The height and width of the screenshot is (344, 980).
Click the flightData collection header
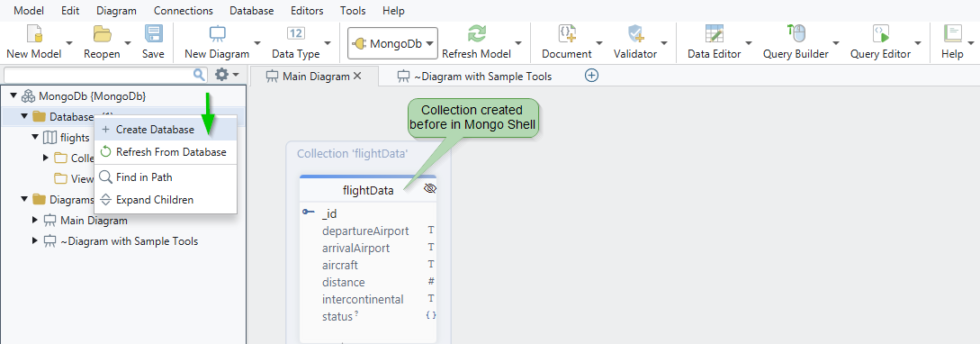(368, 190)
